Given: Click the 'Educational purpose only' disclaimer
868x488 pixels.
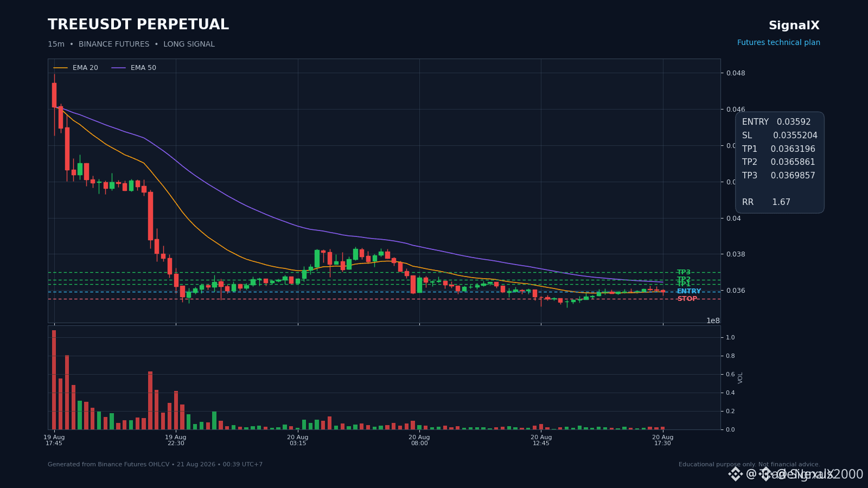Looking at the screenshot, I should (x=749, y=465).
